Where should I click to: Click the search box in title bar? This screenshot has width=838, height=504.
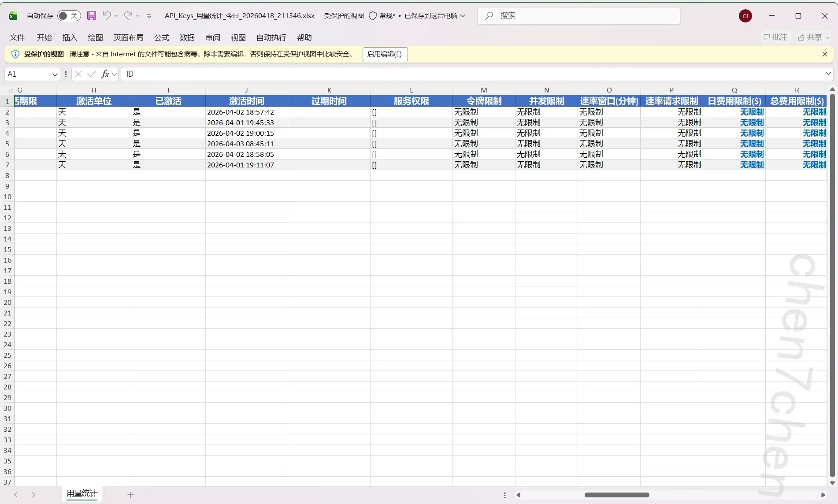pyautogui.click(x=578, y=16)
